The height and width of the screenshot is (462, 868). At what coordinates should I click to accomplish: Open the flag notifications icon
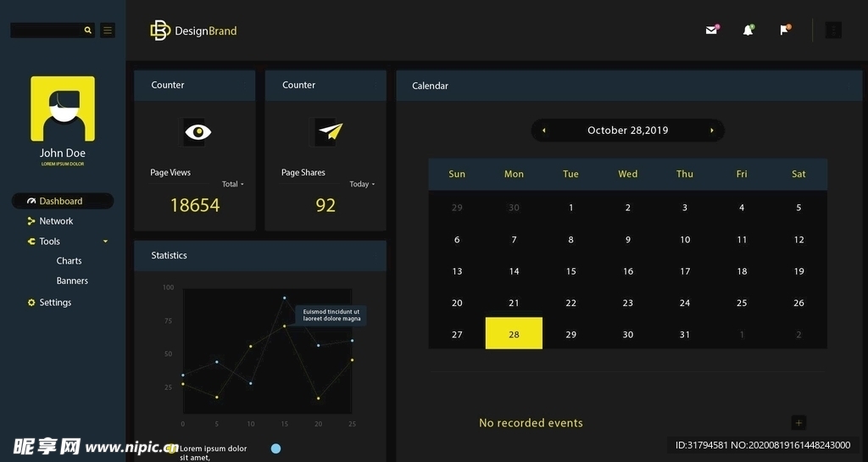784,31
